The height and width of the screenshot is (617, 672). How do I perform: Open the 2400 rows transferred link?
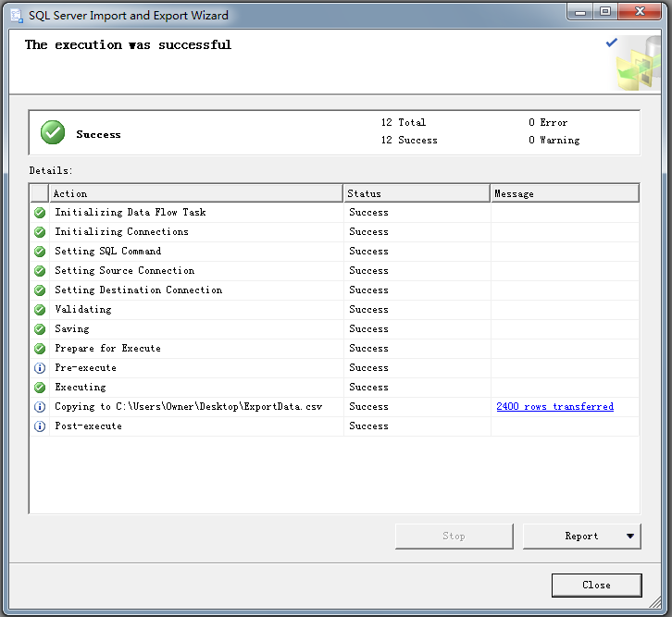[555, 406]
